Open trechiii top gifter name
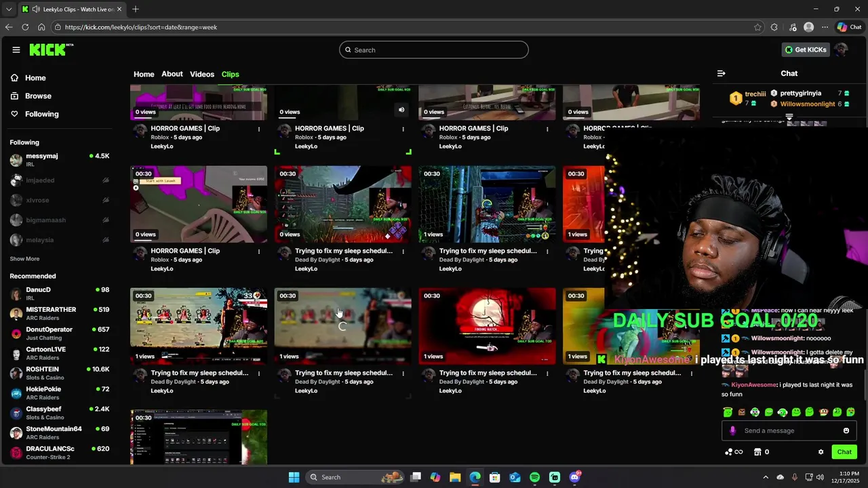The height and width of the screenshot is (488, 868). point(755,94)
